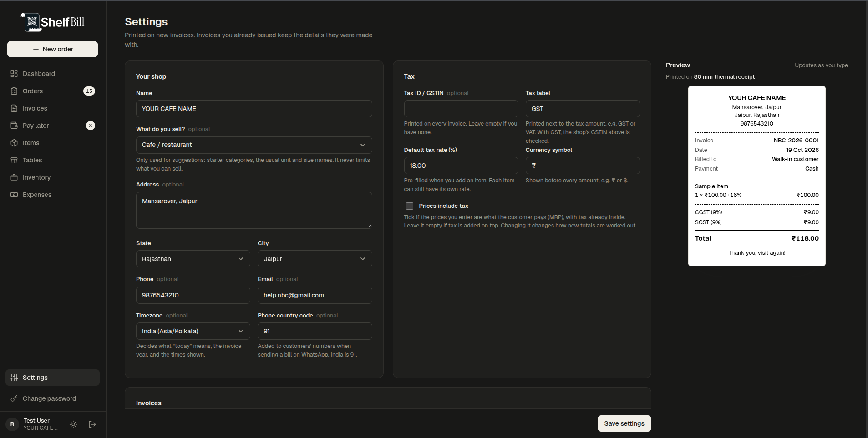Click the Phone country code field
Image resolution: width=868 pixels, height=438 pixels.
(x=315, y=331)
